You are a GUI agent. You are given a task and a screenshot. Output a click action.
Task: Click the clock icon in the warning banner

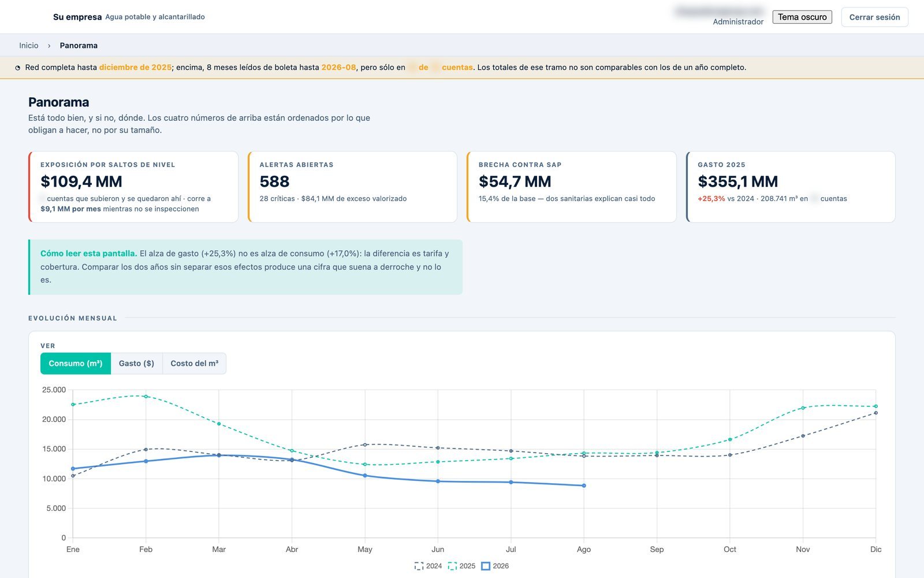point(18,68)
